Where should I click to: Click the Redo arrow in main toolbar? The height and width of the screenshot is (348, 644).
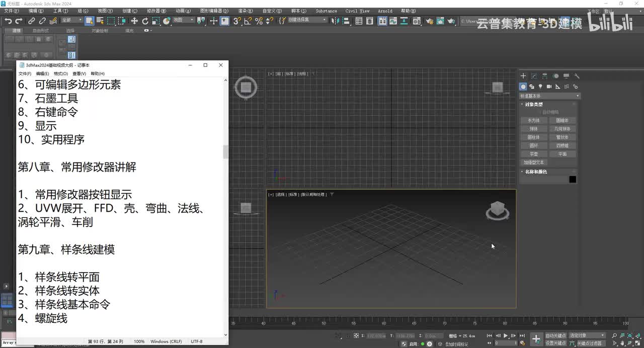19,21
